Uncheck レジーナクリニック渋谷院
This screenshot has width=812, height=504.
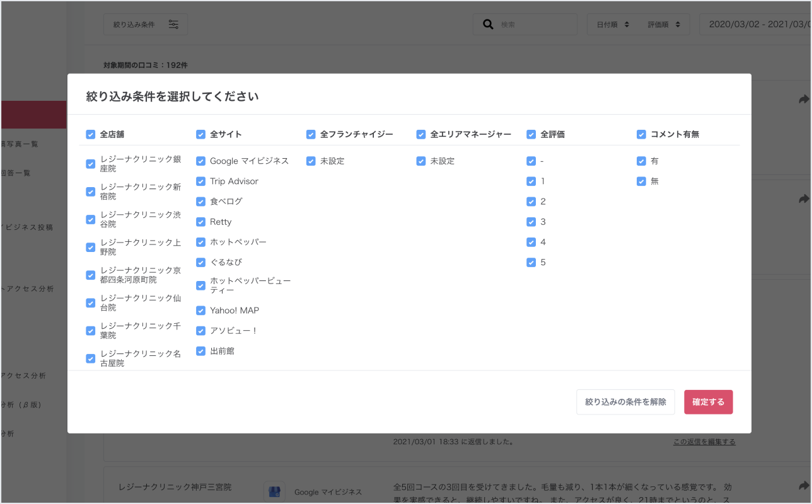pyautogui.click(x=90, y=219)
